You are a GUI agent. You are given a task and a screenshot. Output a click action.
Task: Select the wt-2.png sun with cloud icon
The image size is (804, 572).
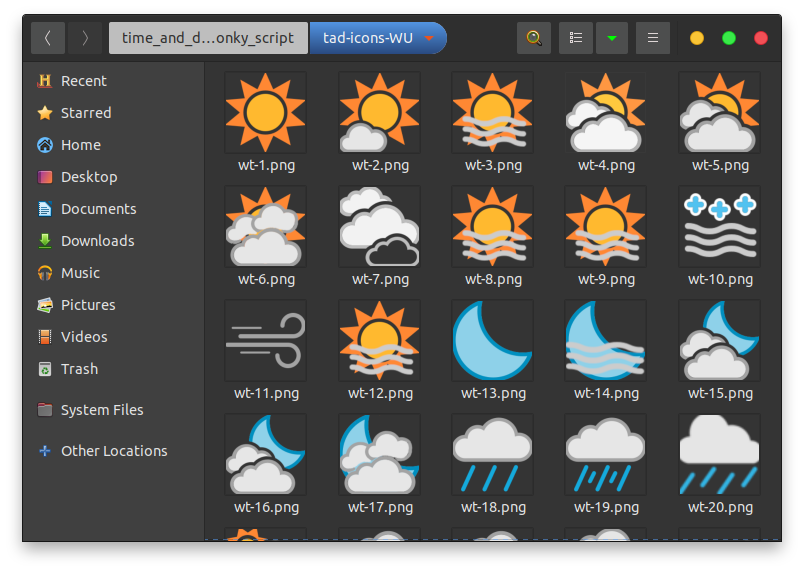[x=379, y=113]
